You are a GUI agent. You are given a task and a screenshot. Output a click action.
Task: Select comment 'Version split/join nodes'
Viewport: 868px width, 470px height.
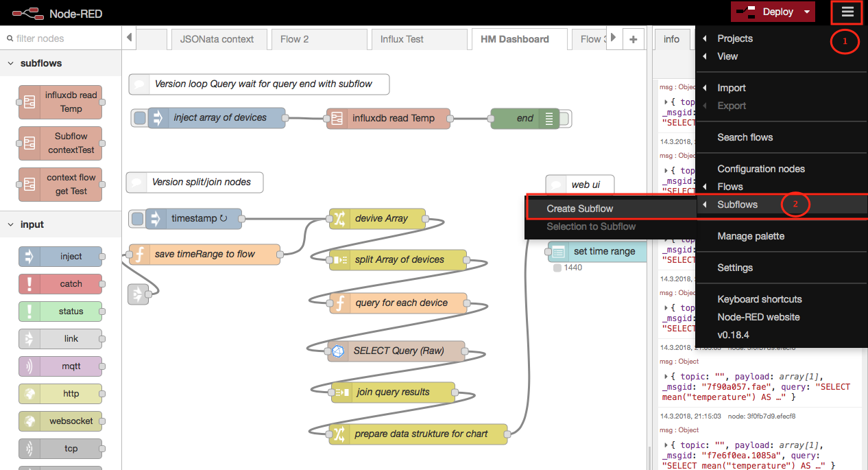pos(195,183)
